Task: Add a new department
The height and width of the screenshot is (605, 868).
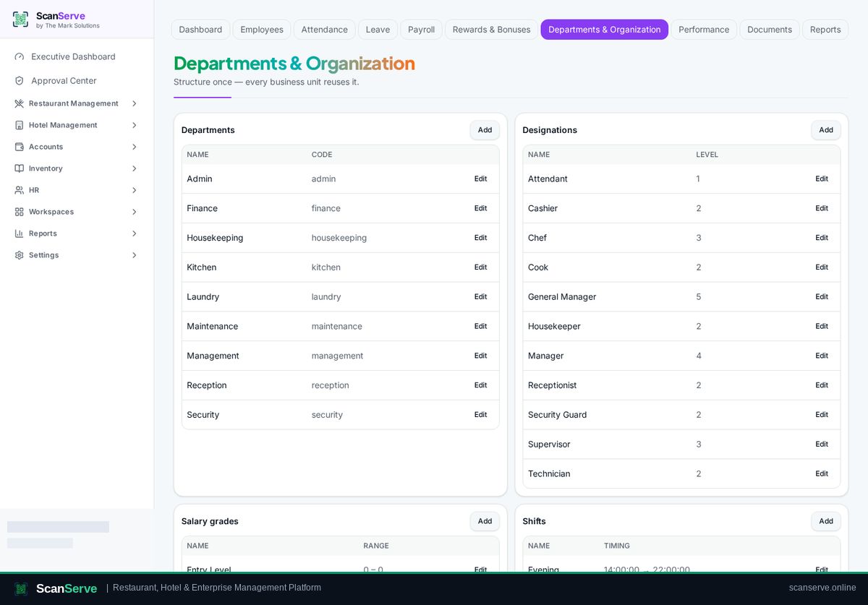Action: [x=485, y=130]
